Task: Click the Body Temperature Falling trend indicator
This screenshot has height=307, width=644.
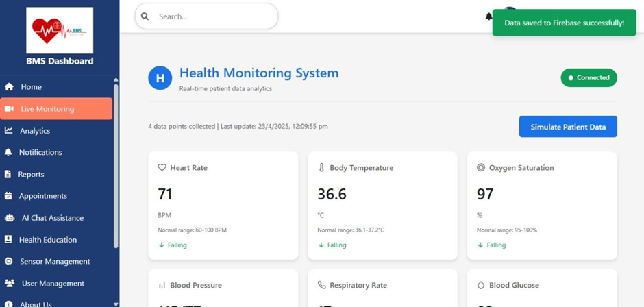Action: (x=332, y=245)
